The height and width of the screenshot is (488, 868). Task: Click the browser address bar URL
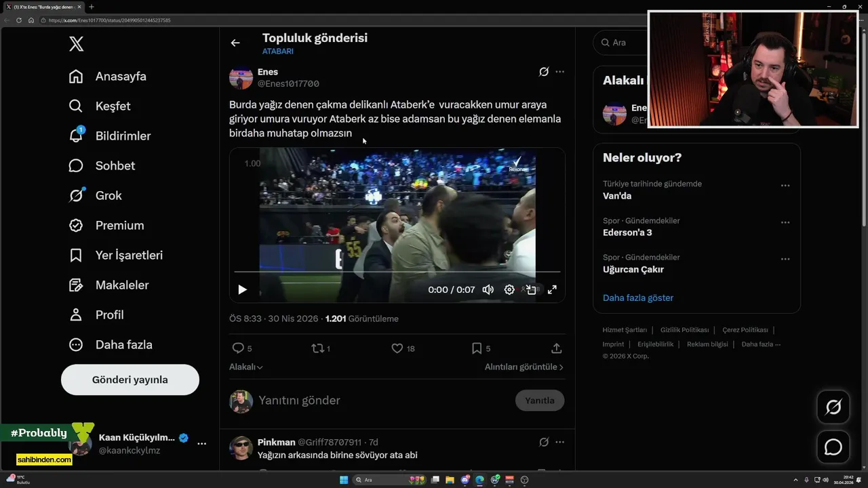pyautogui.click(x=109, y=20)
